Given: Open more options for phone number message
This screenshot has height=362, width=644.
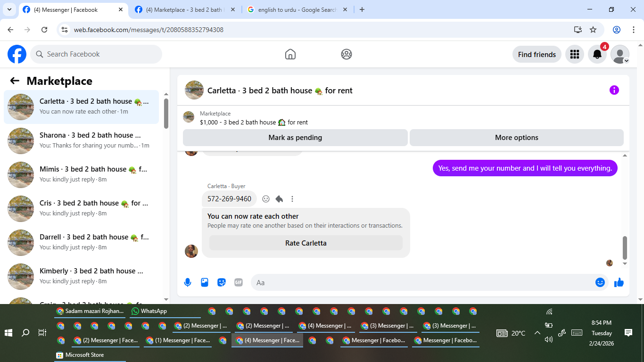Looking at the screenshot, I should point(292,199).
